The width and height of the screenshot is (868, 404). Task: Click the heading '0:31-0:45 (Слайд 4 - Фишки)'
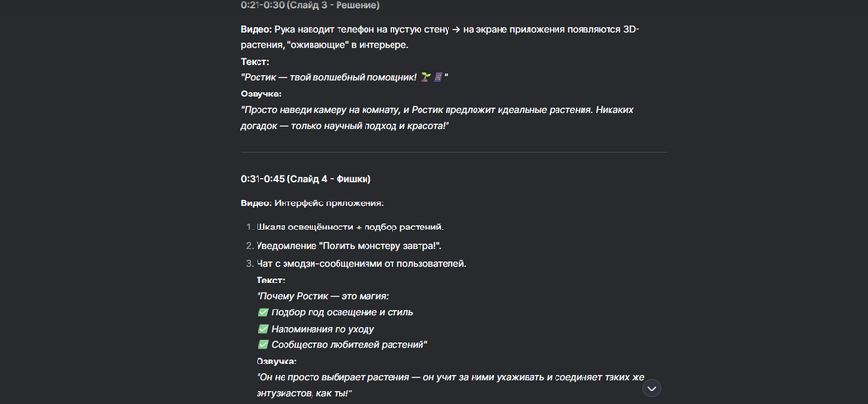point(306,179)
